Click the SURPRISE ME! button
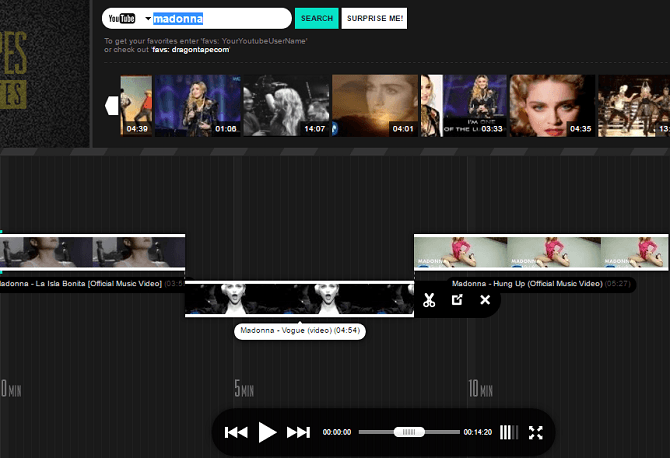670x458 pixels. (x=374, y=18)
